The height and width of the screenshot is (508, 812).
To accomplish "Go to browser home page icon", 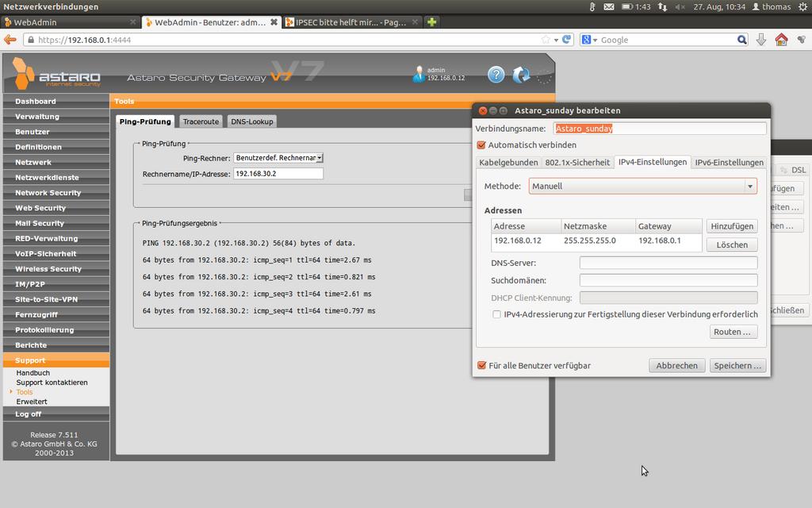I will (x=781, y=39).
